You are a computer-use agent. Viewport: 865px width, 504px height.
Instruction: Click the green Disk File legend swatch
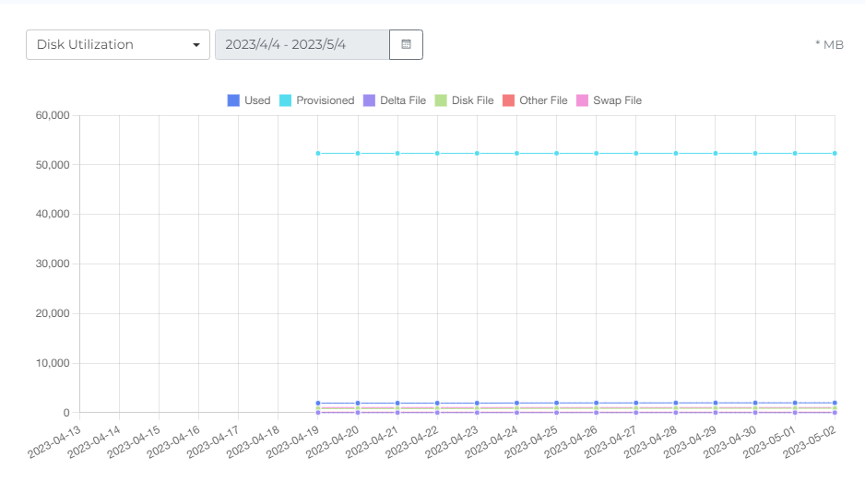[x=441, y=100]
